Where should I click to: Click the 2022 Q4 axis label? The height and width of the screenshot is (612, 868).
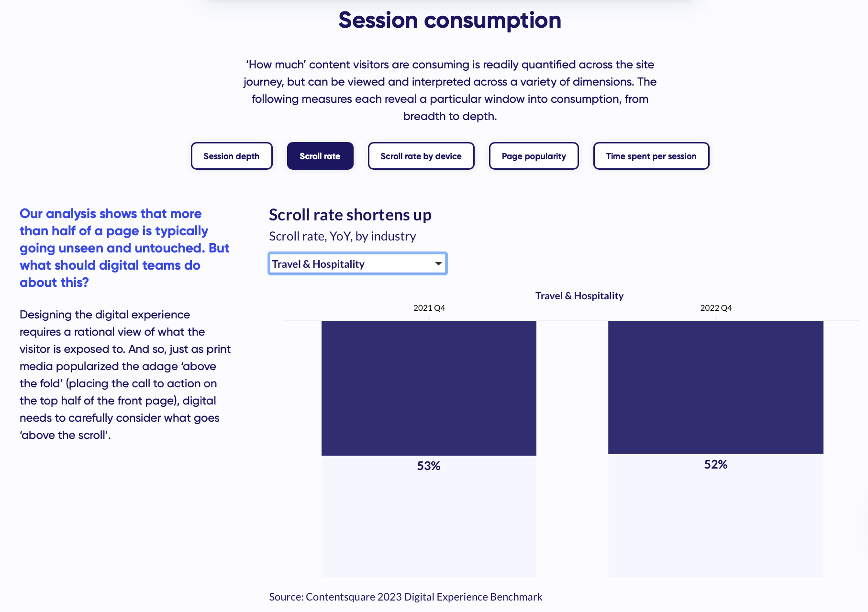coord(716,308)
